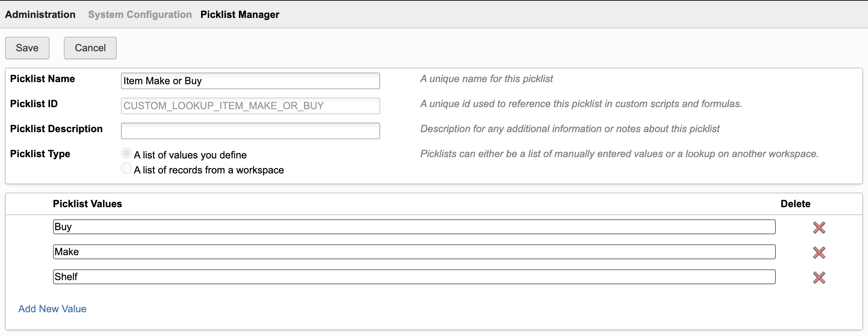Image resolution: width=868 pixels, height=336 pixels.
Task: Click the Picklist Manager breadcrumb
Action: click(240, 15)
